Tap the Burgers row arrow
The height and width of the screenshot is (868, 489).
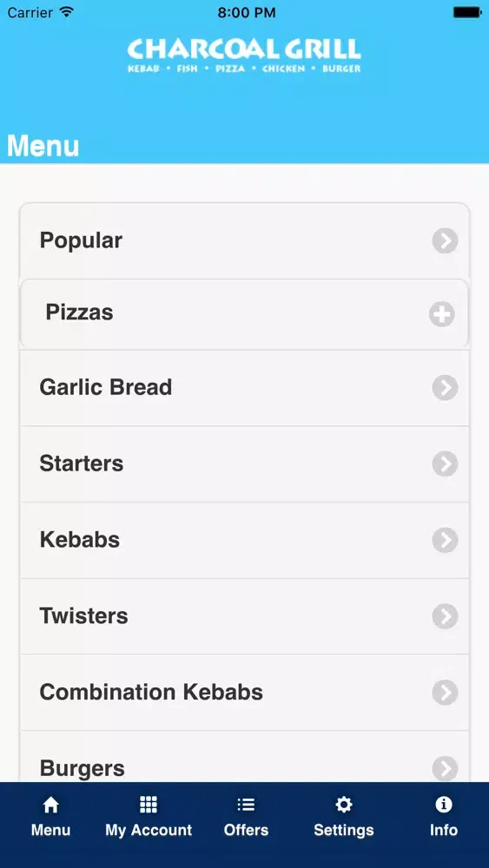[x=446, y=768]
